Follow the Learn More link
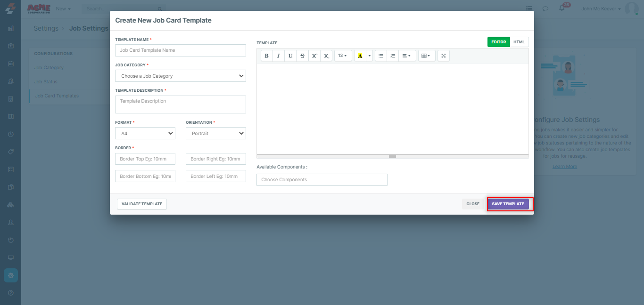This screenshot has width=644, height=305. point(565,167)
